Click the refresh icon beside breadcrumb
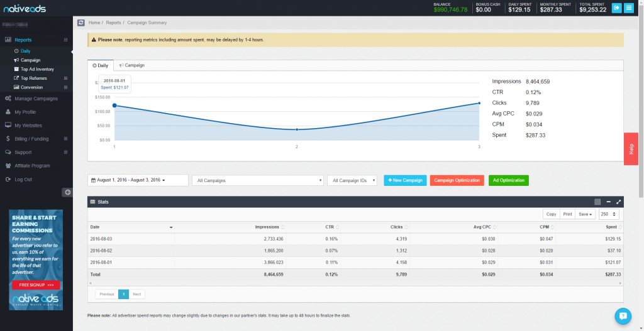Image resolution: width=644 pixels, height=331 pixels. [x=81, y=23]
